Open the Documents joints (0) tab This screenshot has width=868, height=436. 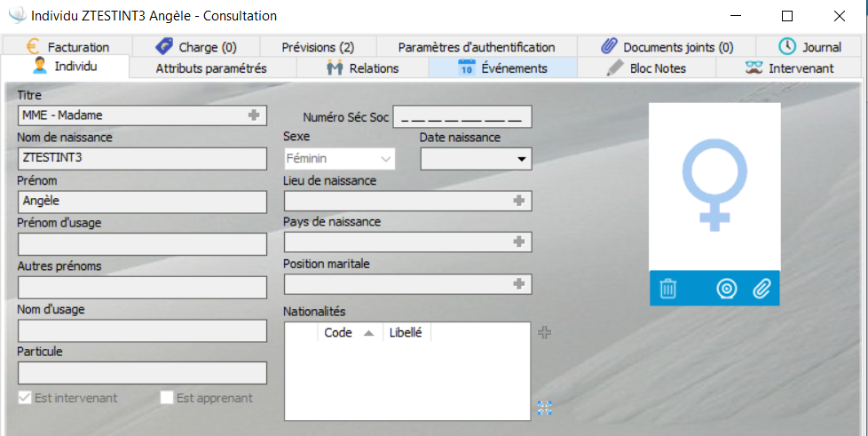[667, 47]
